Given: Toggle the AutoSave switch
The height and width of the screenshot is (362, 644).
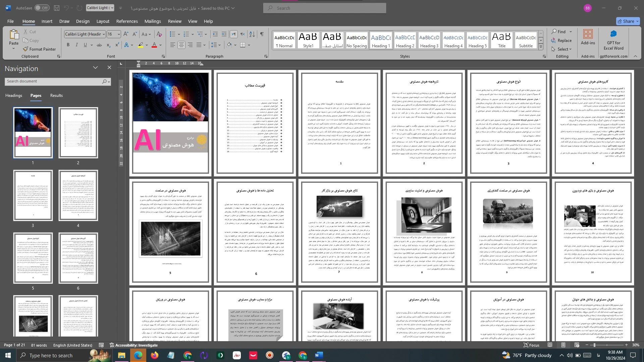Looking at the screenshot, I should (42, 8).
